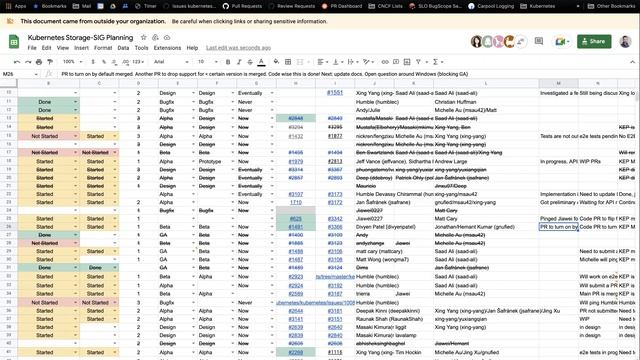
Task: Open the Google Sheets home logo
Action: 14,42
